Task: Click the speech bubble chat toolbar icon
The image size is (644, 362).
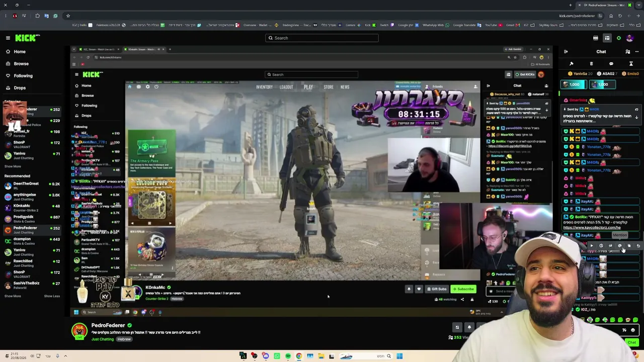Action: [x=611, y=64]
